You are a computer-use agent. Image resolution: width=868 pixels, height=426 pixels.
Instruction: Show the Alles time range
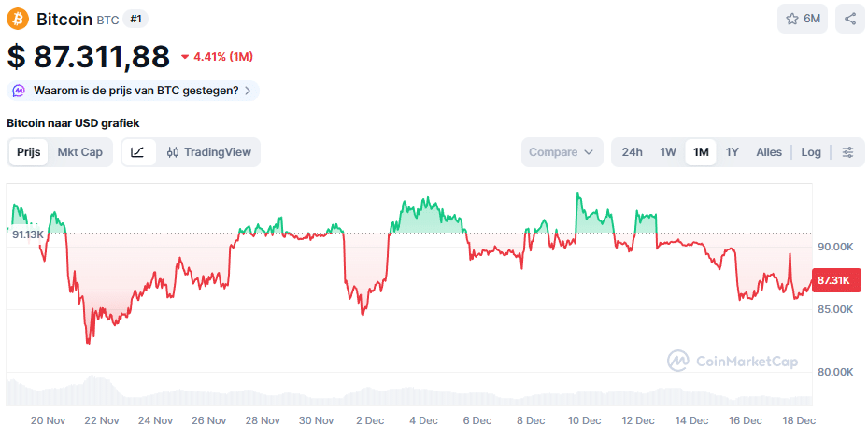pyautogui.click(x=769, y=152)
